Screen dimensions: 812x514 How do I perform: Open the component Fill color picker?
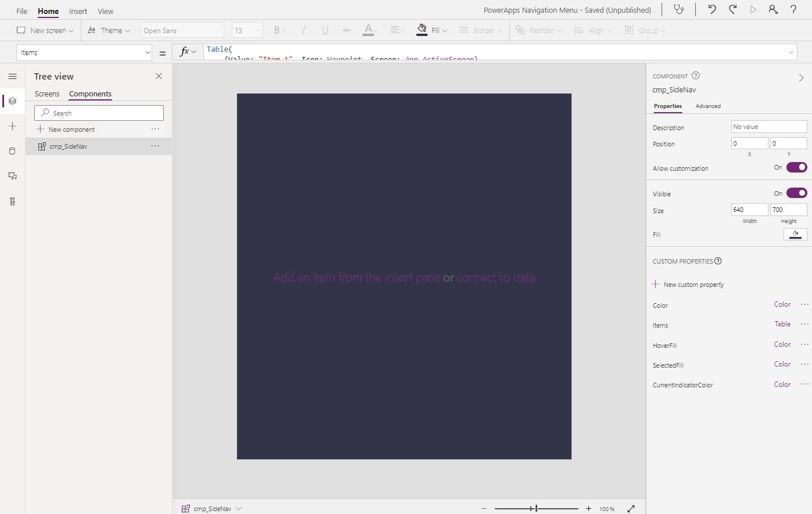[795, 234]
